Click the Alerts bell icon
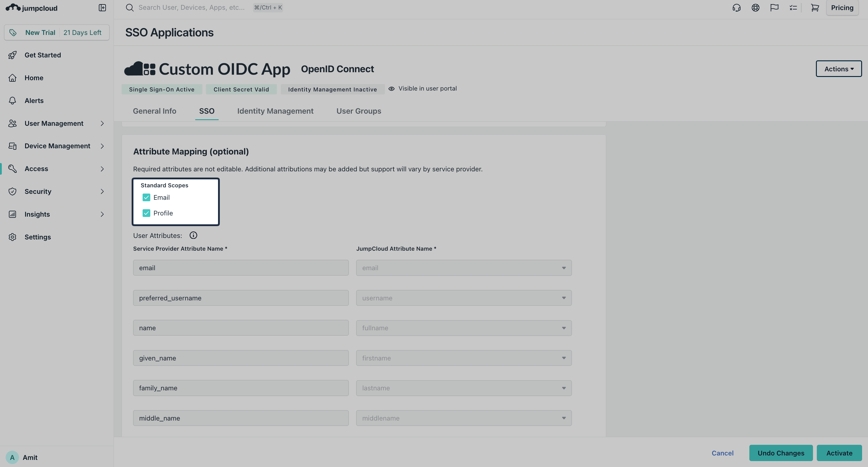The height and width of the screenshot is (467, 868). pyautogui.click(x=12, y=101)
